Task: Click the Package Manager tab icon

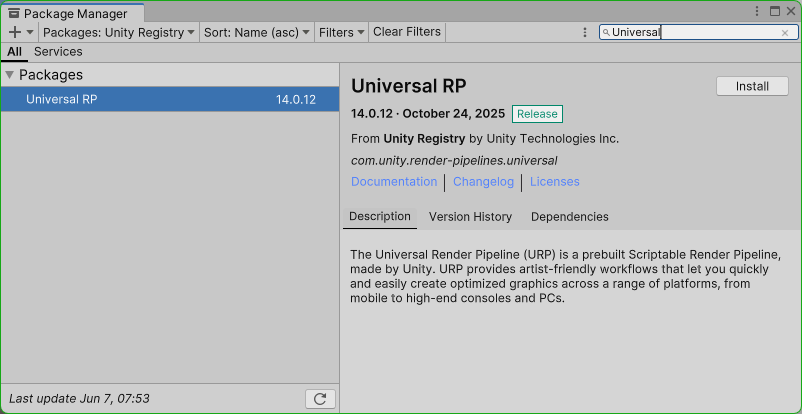Action: point(14,13)
